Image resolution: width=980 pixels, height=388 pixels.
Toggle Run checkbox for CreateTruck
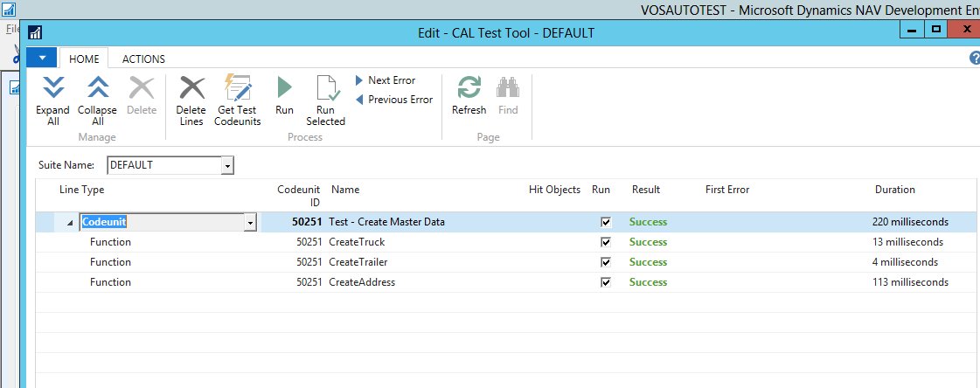click(x=605, y=242)
